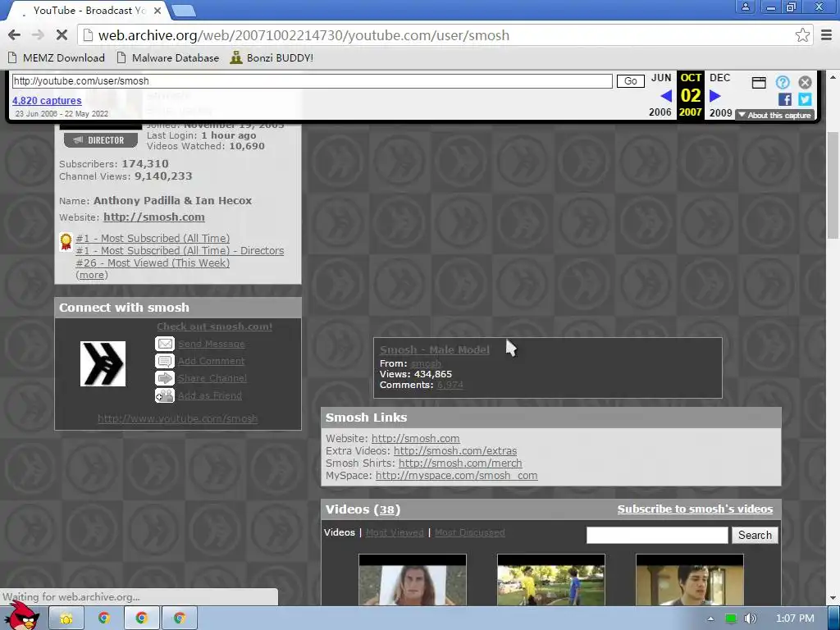Open the http://smosh.com website link in profile
Image resolution: width=840 pixels, height=630 pixels.
click(153, 217)
